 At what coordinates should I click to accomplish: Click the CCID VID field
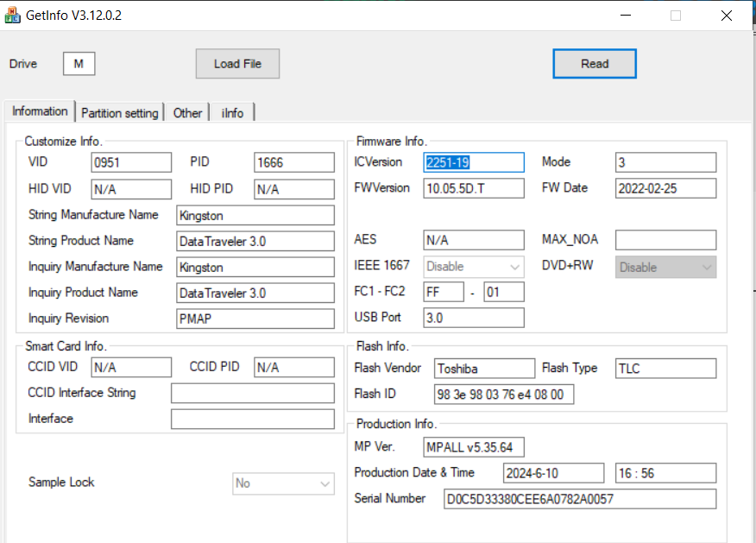(131, 368)
